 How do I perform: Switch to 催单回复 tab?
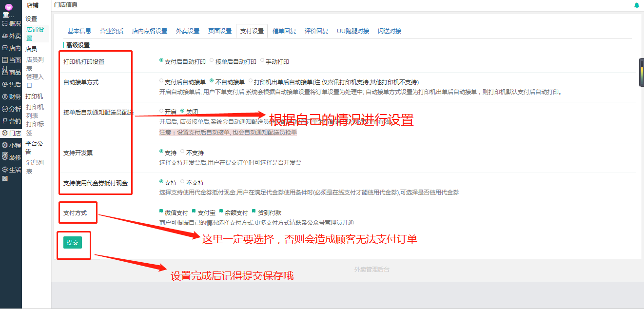point(284,31)
